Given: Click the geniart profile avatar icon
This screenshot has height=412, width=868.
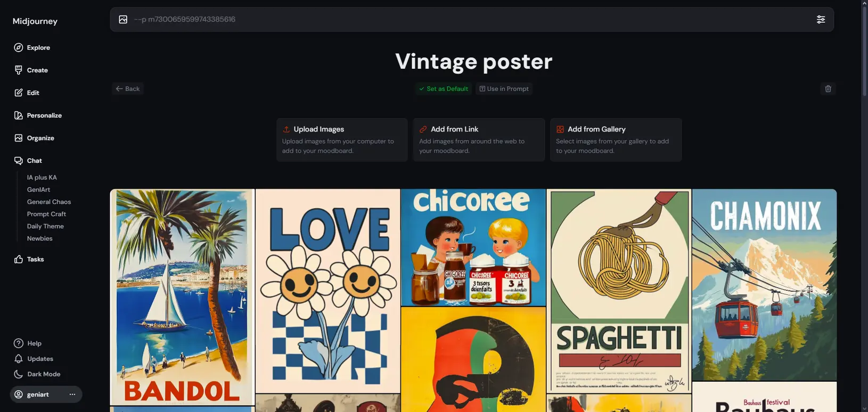Looking at the screenshot, I should [19, 394].
